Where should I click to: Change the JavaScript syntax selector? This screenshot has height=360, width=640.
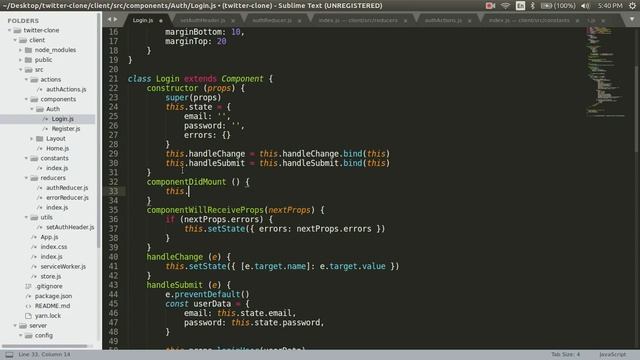coord(612,354)
